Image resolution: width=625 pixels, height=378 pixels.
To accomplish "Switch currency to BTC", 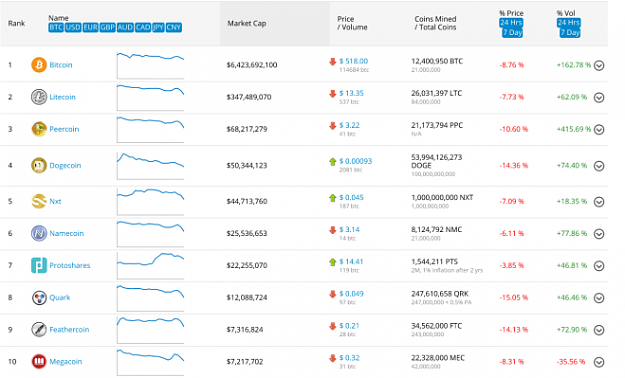I will tap(56, 27).
